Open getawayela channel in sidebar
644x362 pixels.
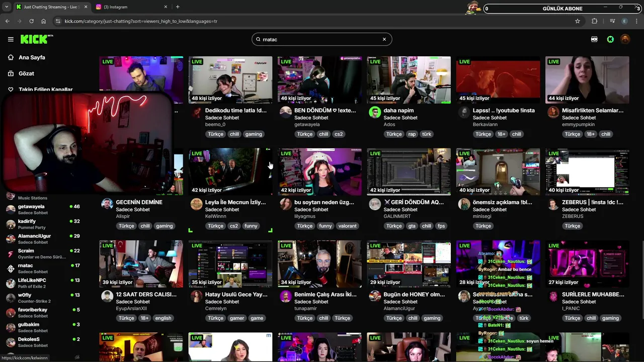pyautogui.click(x=43, y=210)
